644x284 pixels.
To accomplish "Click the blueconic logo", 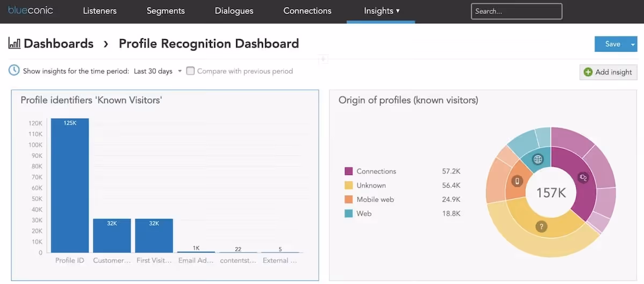I will click(x=31, y=10).
